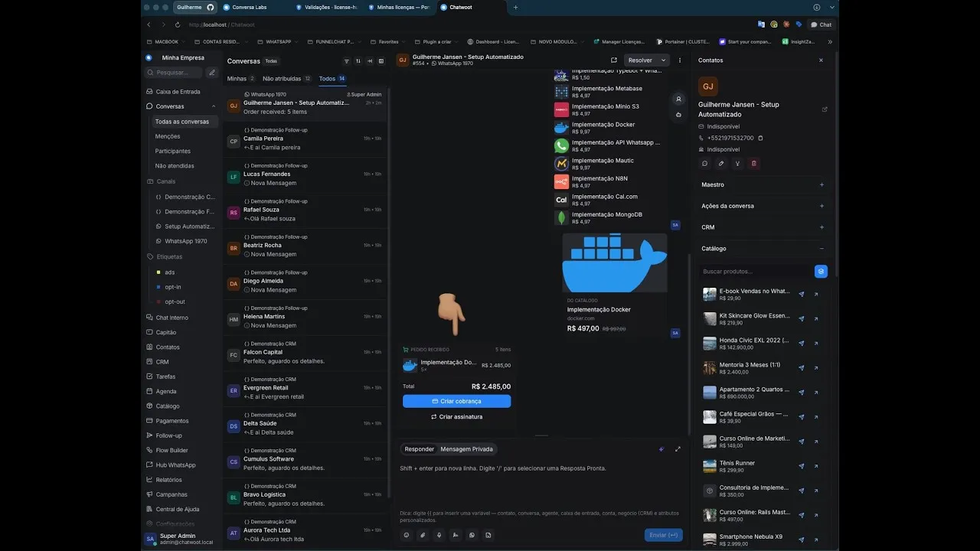The width and height of the screenshot is (980, 551).
Task: Open the Falcon Capital conversation
Action: (x=305, y=353)
